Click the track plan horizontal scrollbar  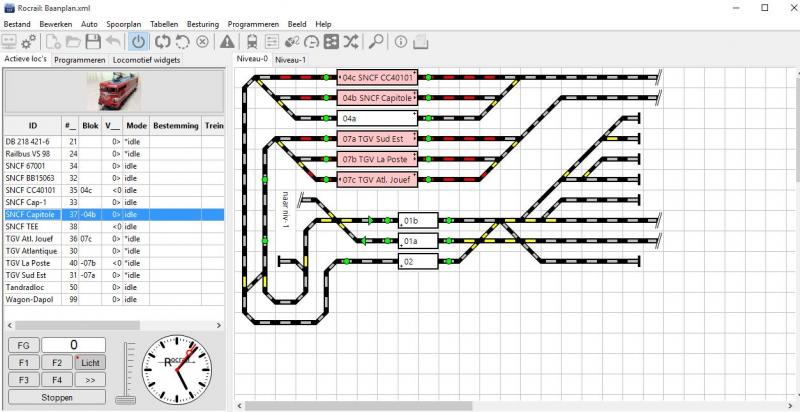point(359,406)
